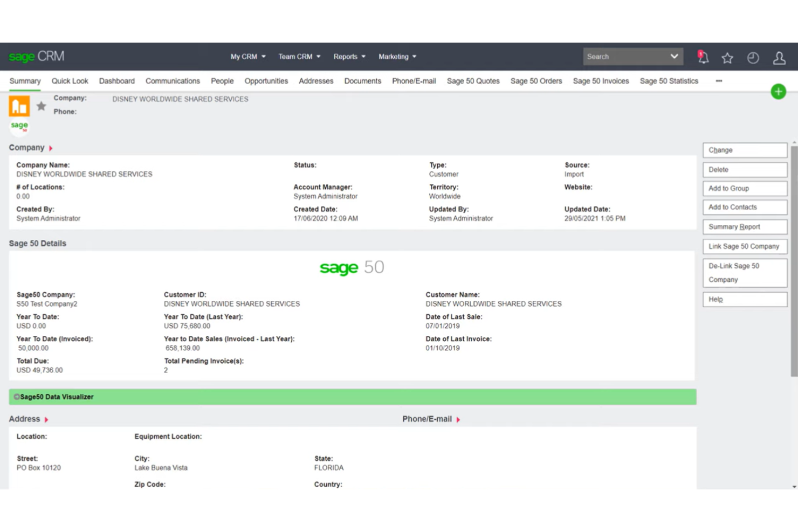Screen dimensions: 798x532
Task: Click the vertical scrollbar thumb
Action: (x=794, y=261)
